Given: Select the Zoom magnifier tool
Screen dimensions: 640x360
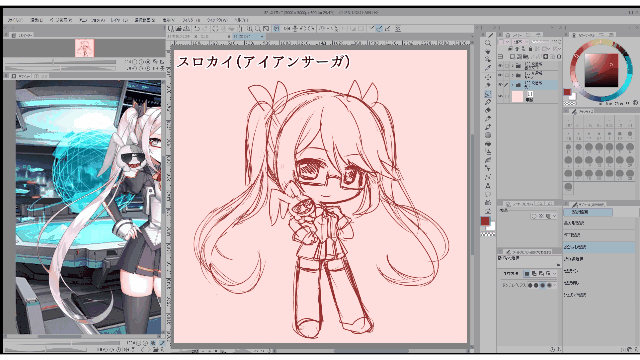Looking at the screenshot, I should tap(488, 43).
